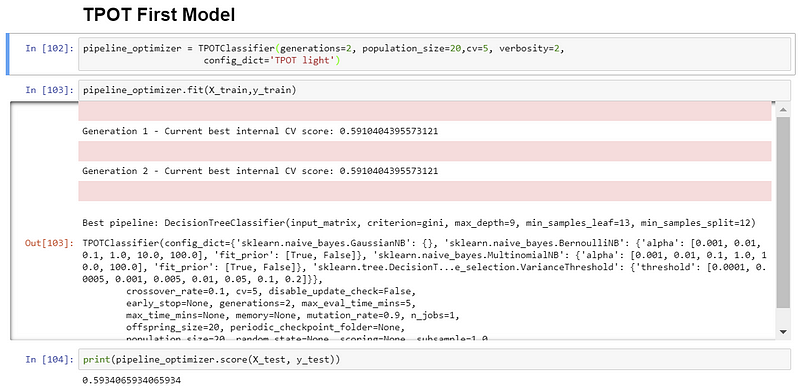This screenshot has width=800, height=391.
Task: Click the Best pipeline DecisionTreeClassifier line
Action: [419, 223]
